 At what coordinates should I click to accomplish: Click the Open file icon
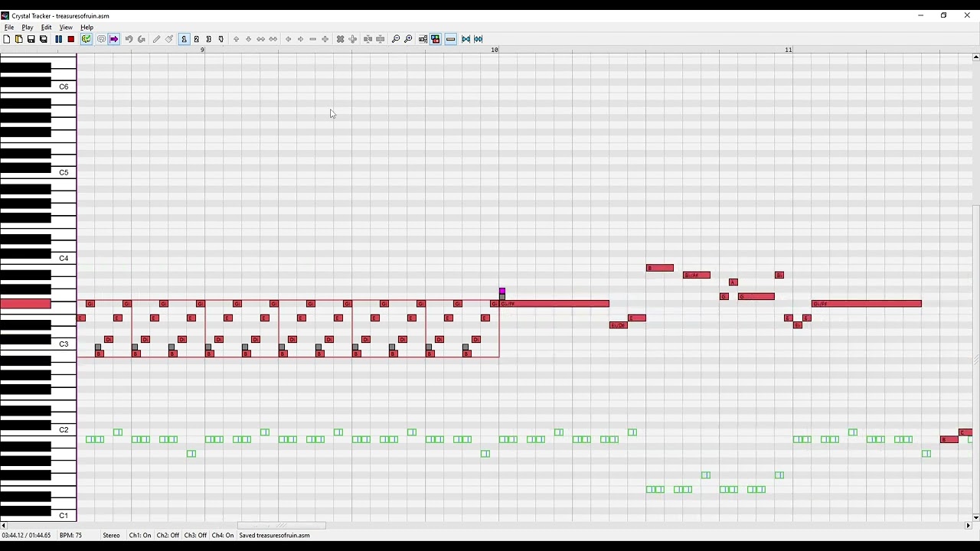pyautogui.click(x=19, y=39)
